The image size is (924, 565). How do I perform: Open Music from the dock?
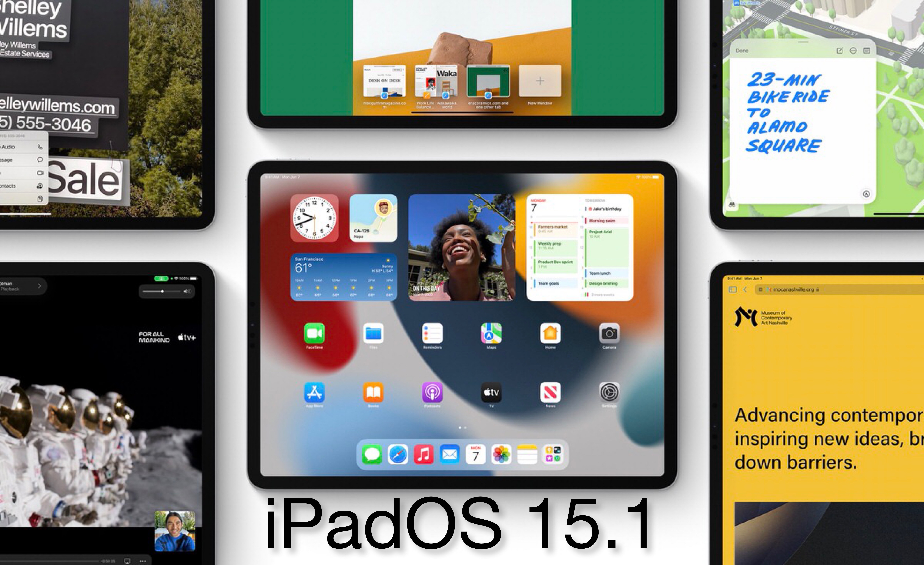[x=424, y=454]
